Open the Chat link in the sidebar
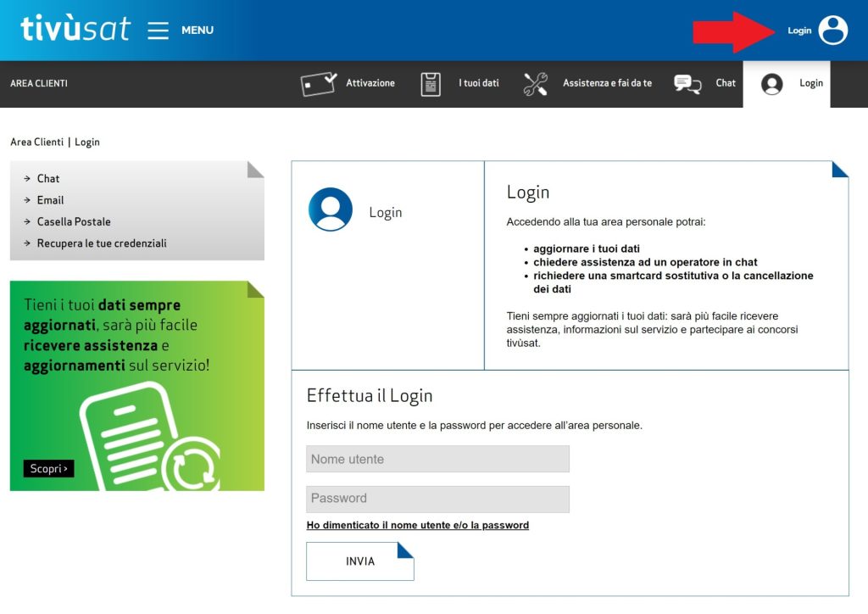 (x=48, y=179)
